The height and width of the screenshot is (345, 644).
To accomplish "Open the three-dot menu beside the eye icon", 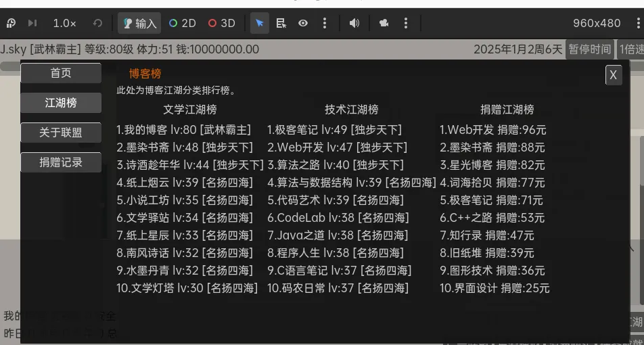I will [x=325, y=23].
